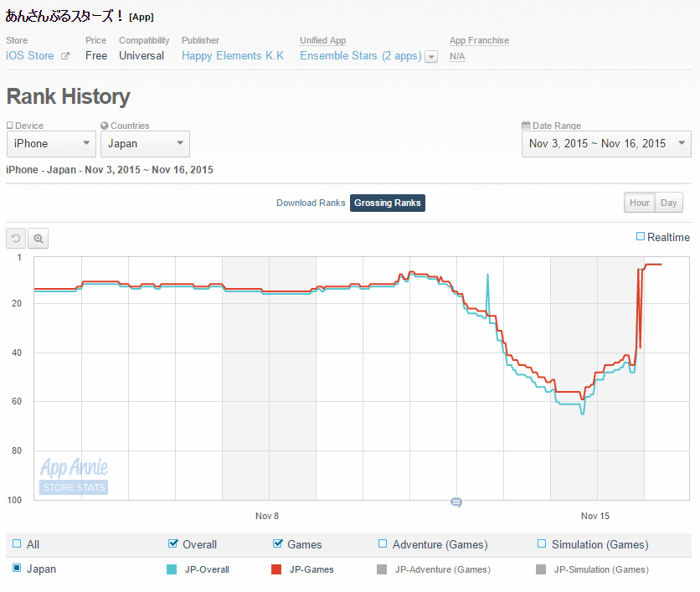The image size is (700, 592).
Task: Click the Free price value
Action: [x=96, y=56]
